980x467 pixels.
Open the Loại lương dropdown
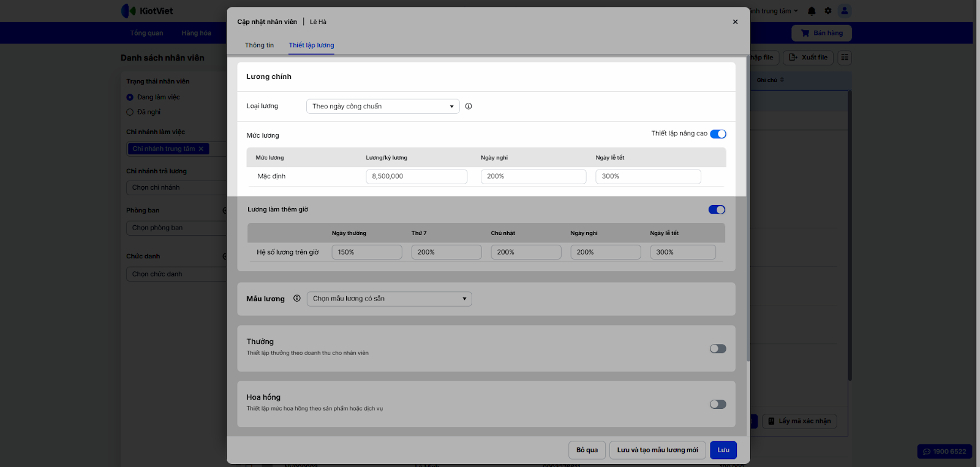coord(383,106)
